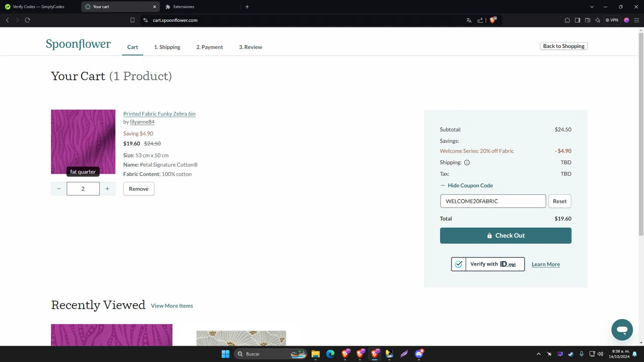This screenshot has height=362, width=644.
Task: Click the quantity input field
Action: click(83, 189)
